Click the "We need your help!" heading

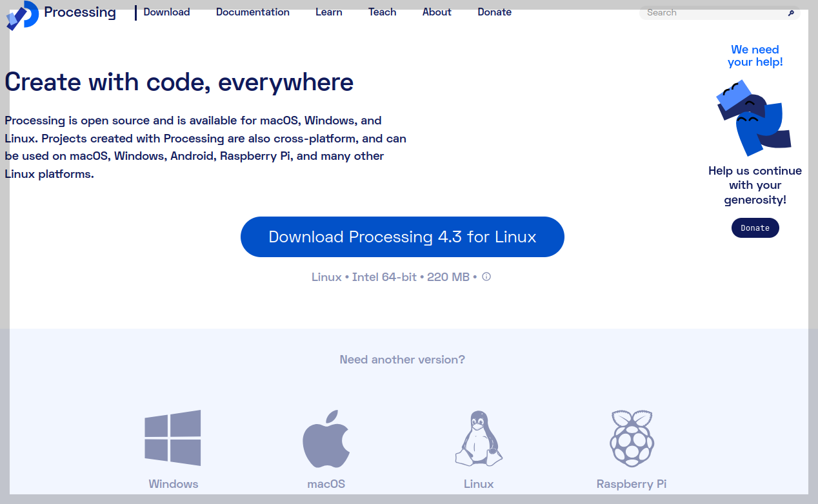pyautogui.click(x=755, y=56)
